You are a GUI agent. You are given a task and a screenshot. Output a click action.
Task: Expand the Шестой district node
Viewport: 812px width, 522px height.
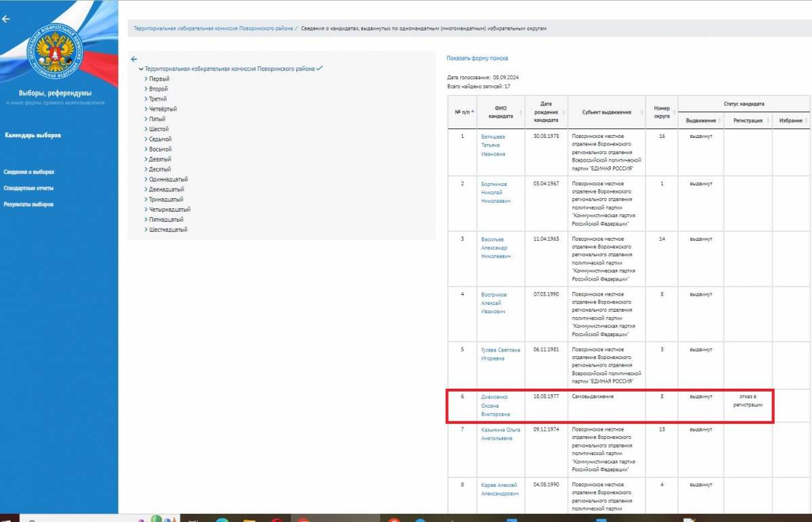click(145, 129)
